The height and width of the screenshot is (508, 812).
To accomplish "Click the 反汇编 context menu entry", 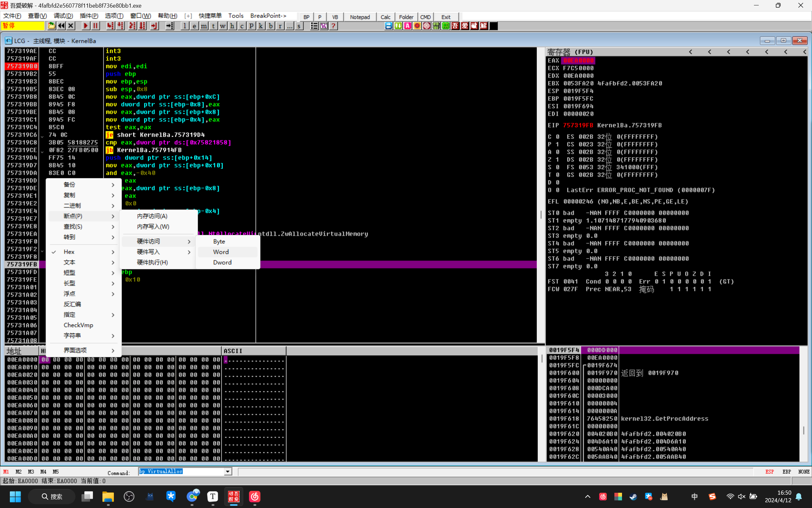I will point(84,304).
